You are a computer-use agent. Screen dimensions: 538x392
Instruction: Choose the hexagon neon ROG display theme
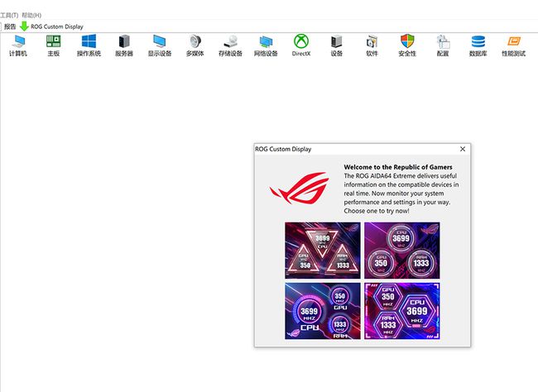401,311
